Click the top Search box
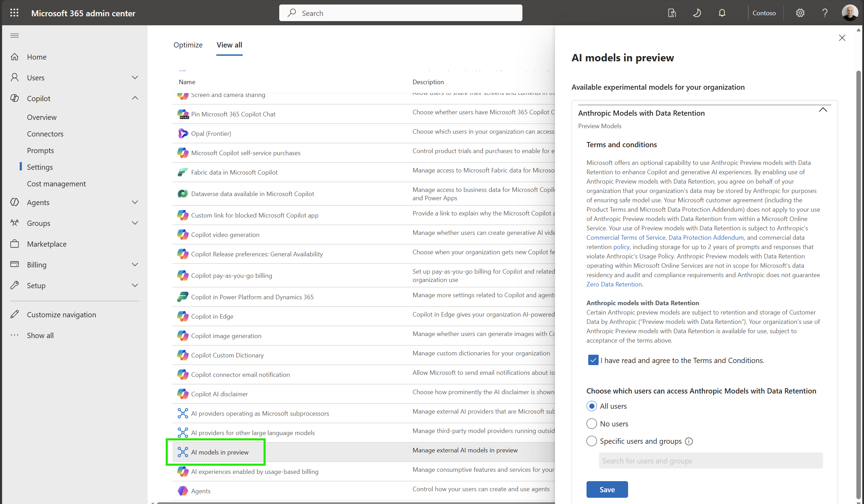Viewport: 864px width, 504px height. [400, 13]
